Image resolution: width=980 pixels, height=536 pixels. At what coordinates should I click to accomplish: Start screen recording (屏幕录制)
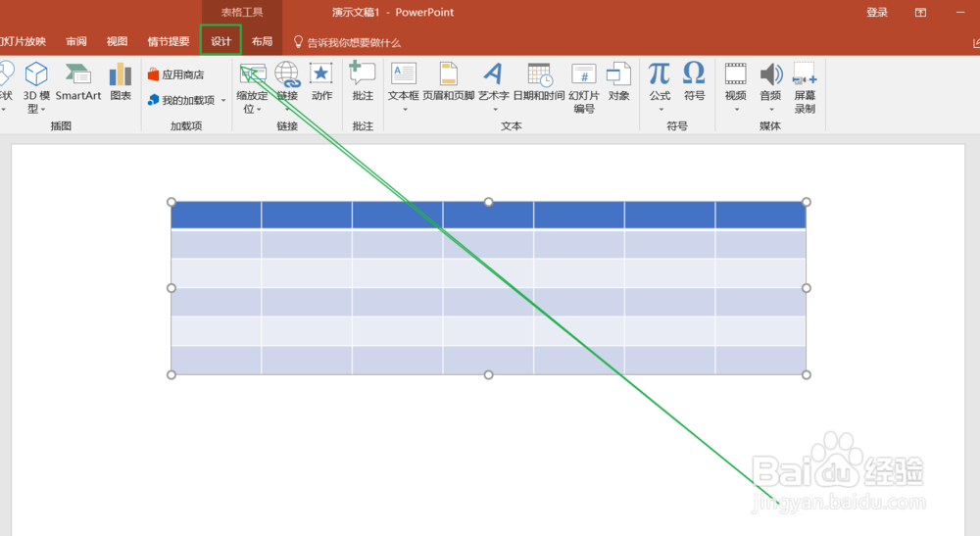[x=805, y=87]
